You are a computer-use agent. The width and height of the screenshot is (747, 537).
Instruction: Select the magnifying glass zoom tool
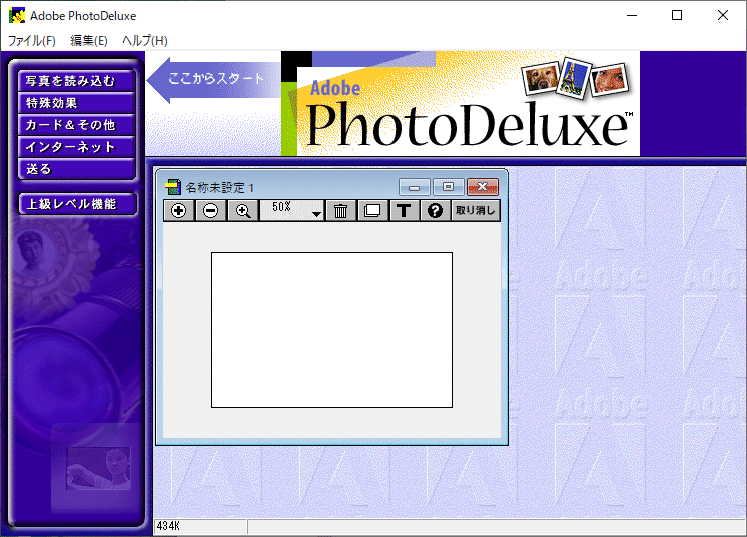pyautogui.click(x=243, y=211)
